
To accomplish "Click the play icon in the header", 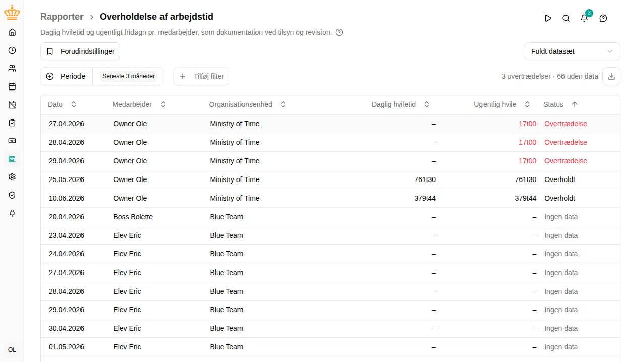I will point(548,18).
